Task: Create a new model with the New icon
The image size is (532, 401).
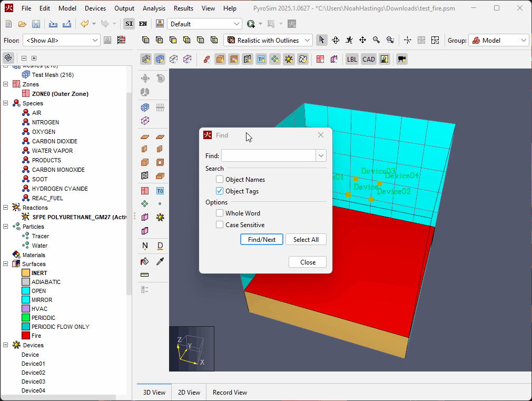Action: point(9,24)
